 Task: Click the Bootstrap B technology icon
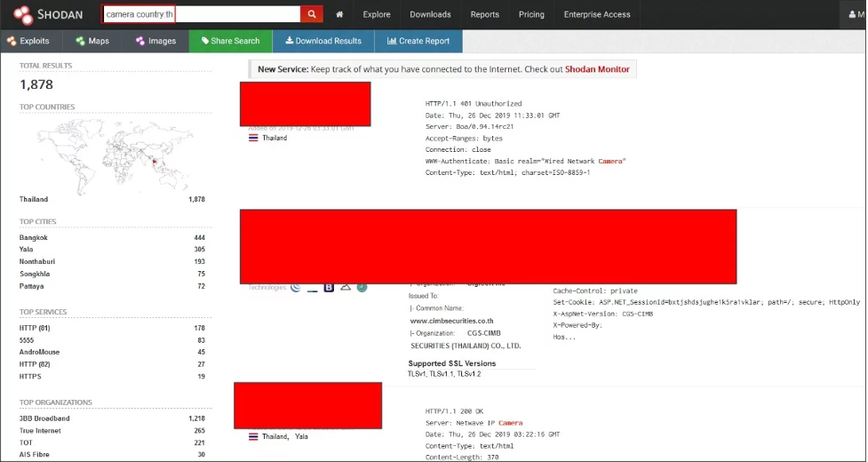pos(329,287)
